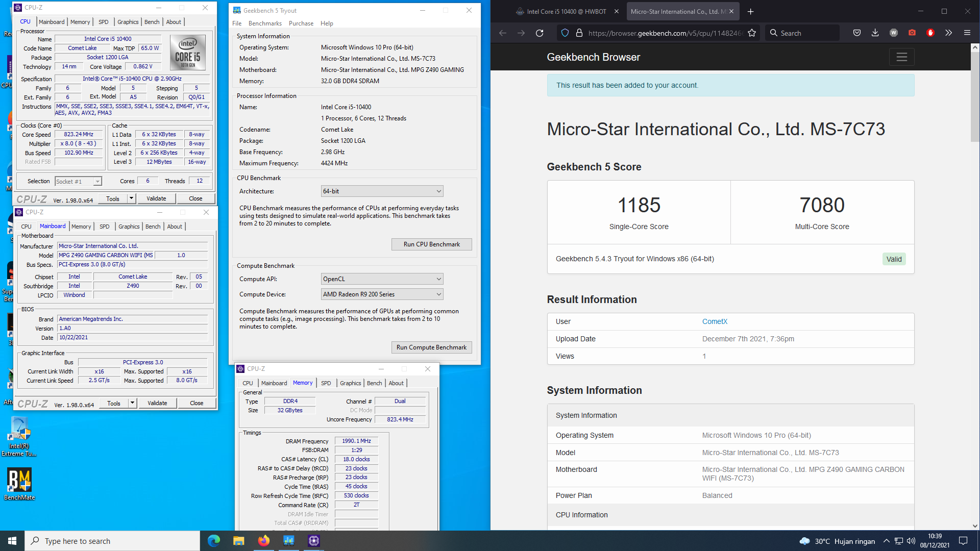Click Close button in top CPU-Z window

point(195,198)
